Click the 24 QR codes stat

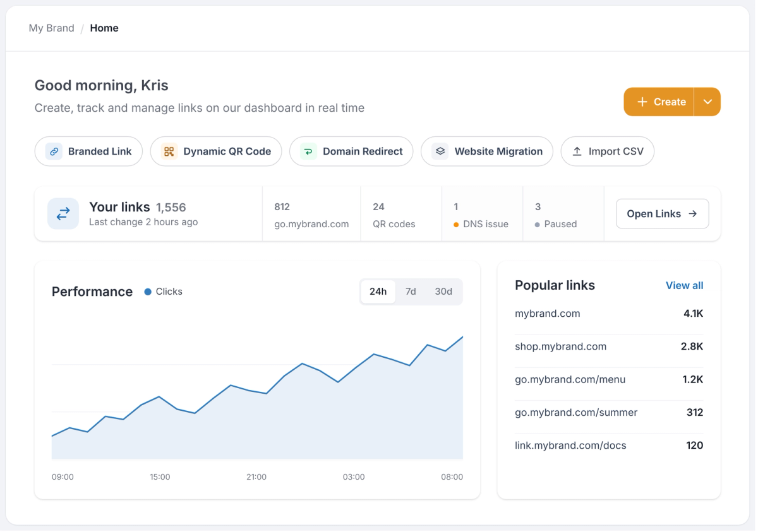401,214
